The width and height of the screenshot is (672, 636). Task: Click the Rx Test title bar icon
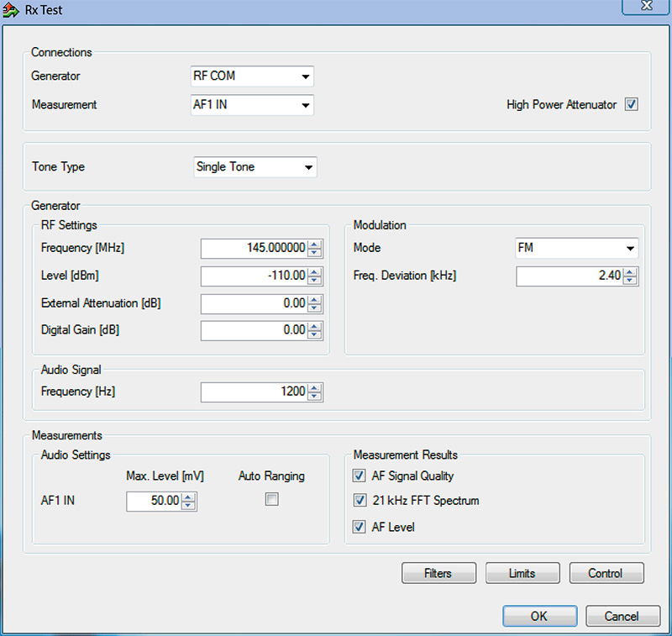12,10
